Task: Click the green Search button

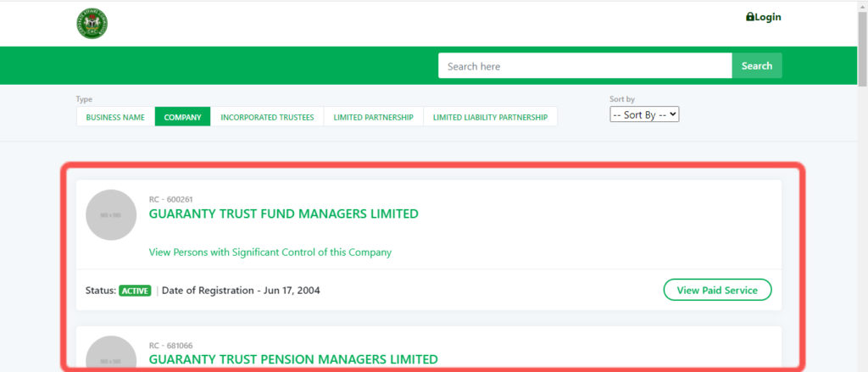Action: point(756,66)
